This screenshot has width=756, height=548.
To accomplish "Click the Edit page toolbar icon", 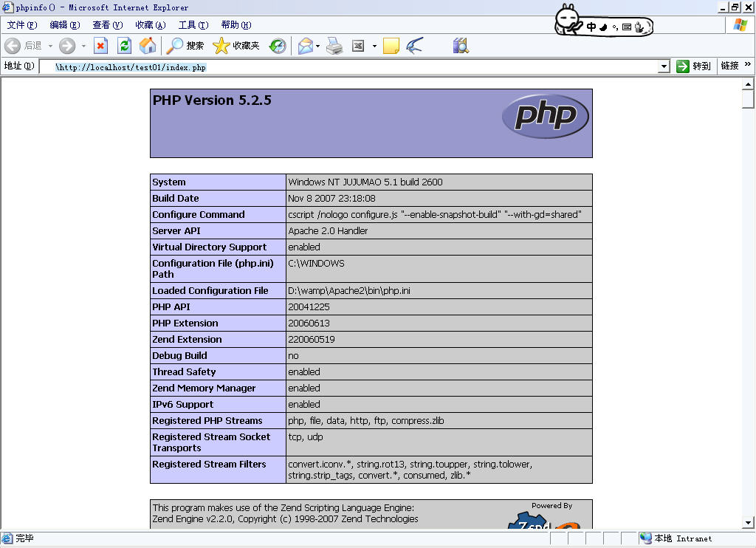I will [358, 46].
